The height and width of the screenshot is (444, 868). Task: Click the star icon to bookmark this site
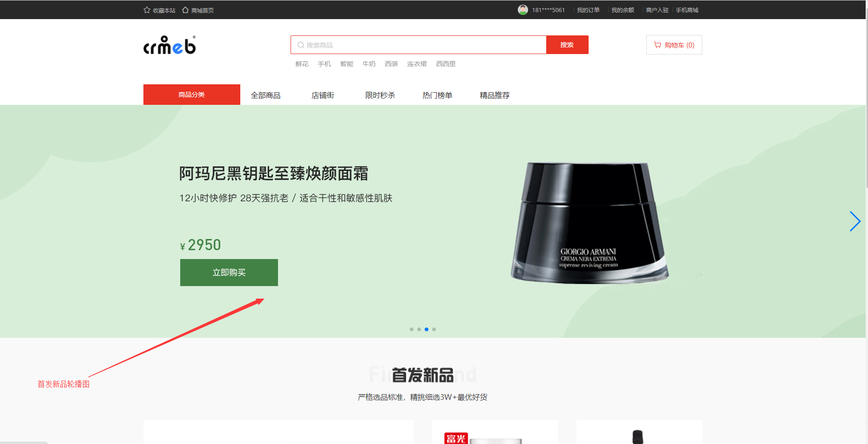147,10
